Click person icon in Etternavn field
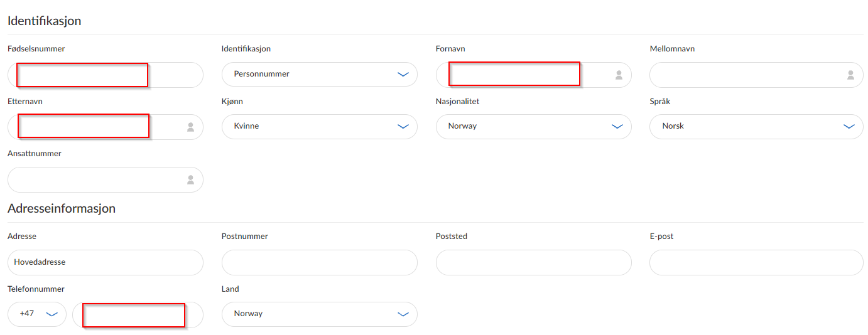The image size is (868, 335). coord(190,127)
